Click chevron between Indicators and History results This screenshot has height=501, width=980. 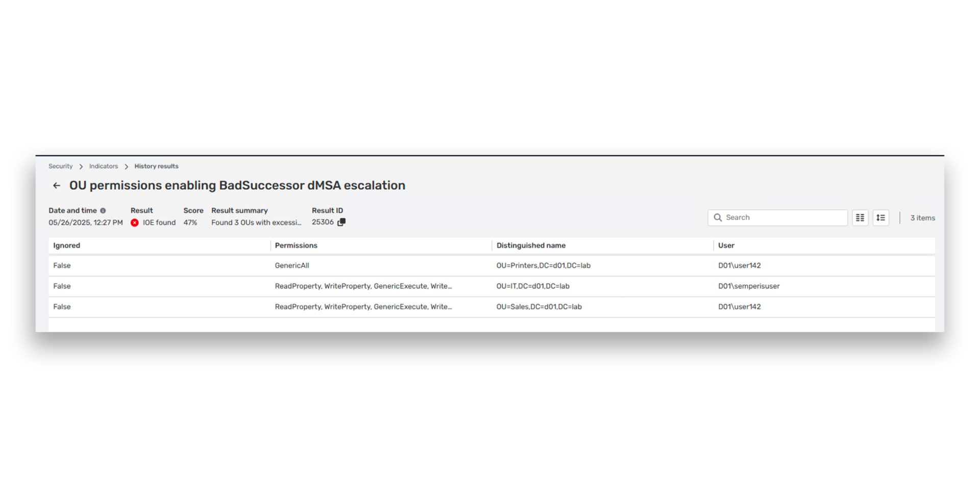126,166
